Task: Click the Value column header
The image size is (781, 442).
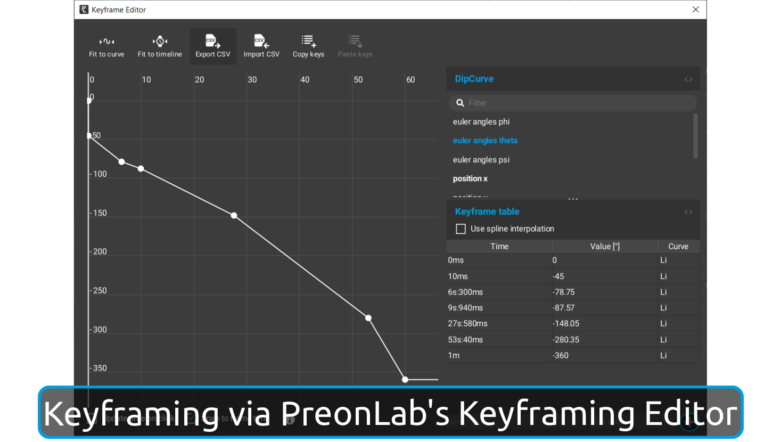Action: coord(606,246)
